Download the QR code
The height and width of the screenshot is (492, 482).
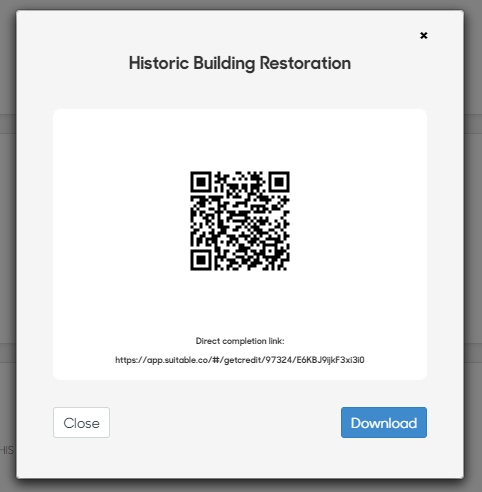[384, 422]
